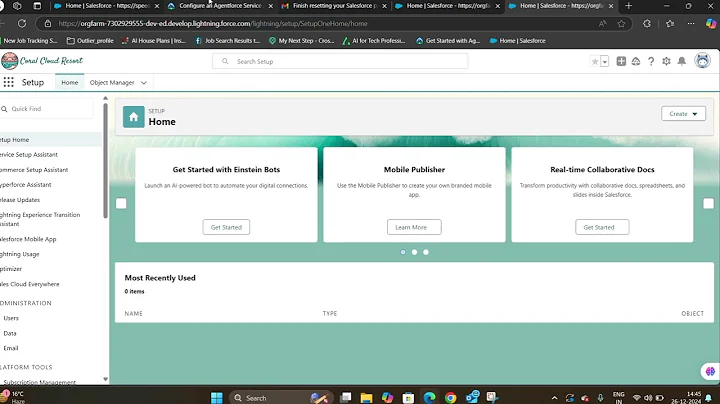Click the Trailhead guidance cloud icon

click(636, 61)
